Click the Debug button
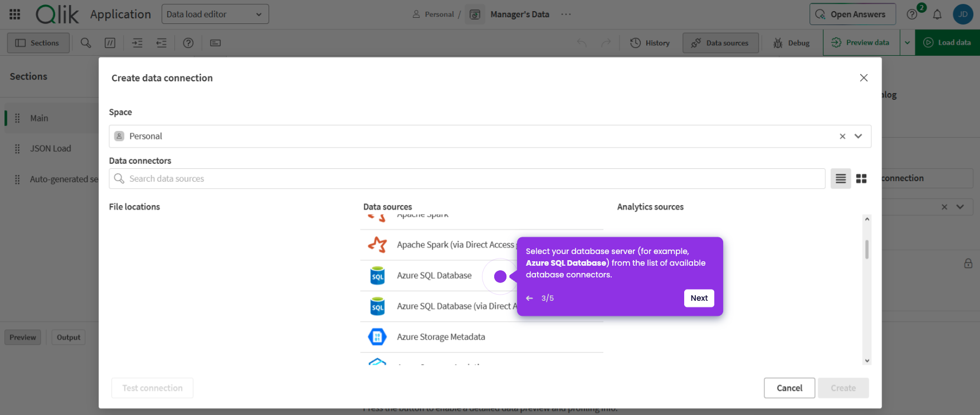 (x=792, y=43)
